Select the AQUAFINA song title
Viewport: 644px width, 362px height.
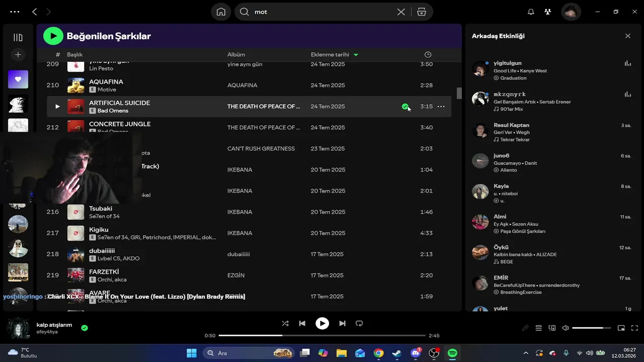[106, 81]
